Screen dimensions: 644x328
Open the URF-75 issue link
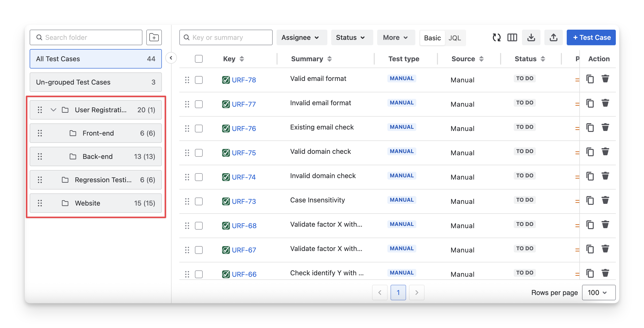[x=244, y=153]
